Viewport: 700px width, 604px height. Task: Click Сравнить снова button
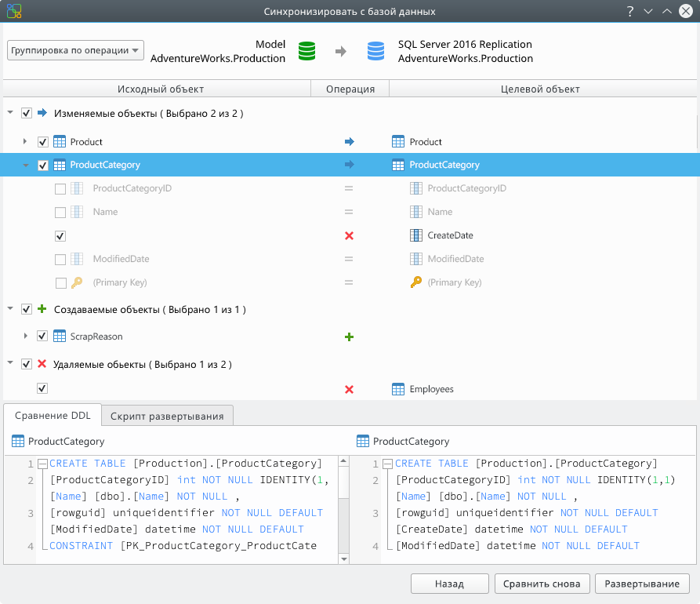(542, 584)
